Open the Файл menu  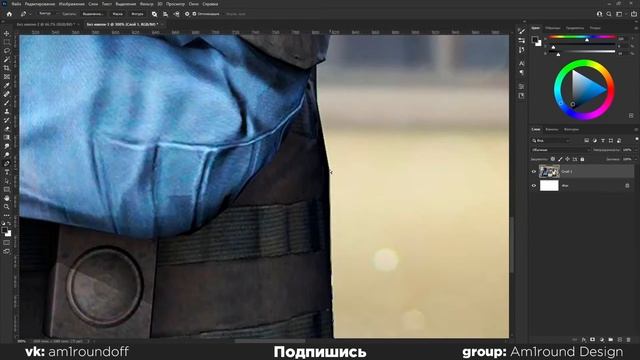[16, 4]
